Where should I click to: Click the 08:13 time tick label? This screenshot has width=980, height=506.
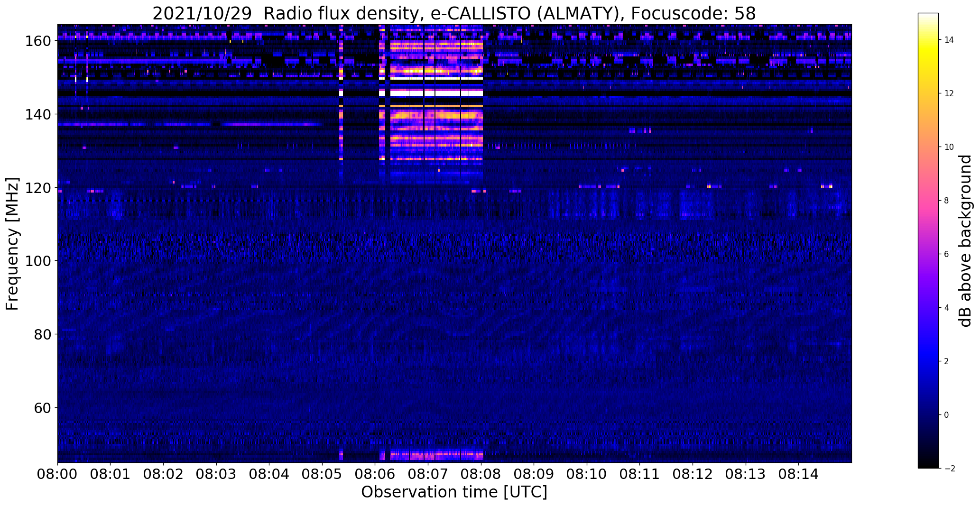tap(746, 475)
